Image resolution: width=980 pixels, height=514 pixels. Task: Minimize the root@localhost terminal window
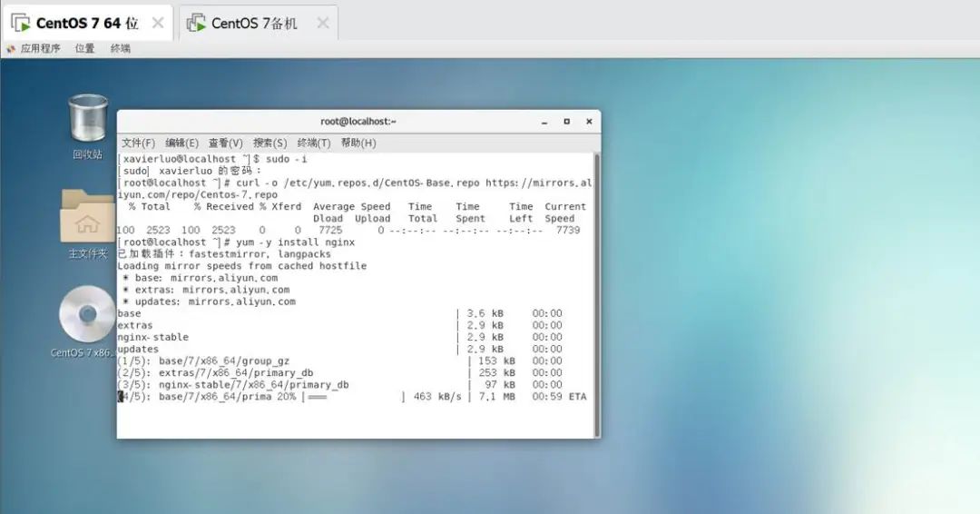tap(544, 122)
